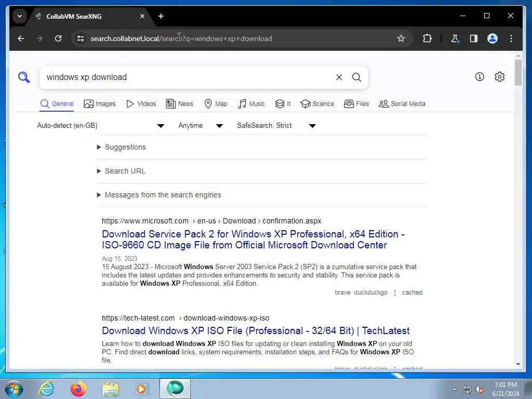Open the Anytime time range dropdown
This screenshot has height=399, width=532.
pyautogui.click(x=201, y=126)
